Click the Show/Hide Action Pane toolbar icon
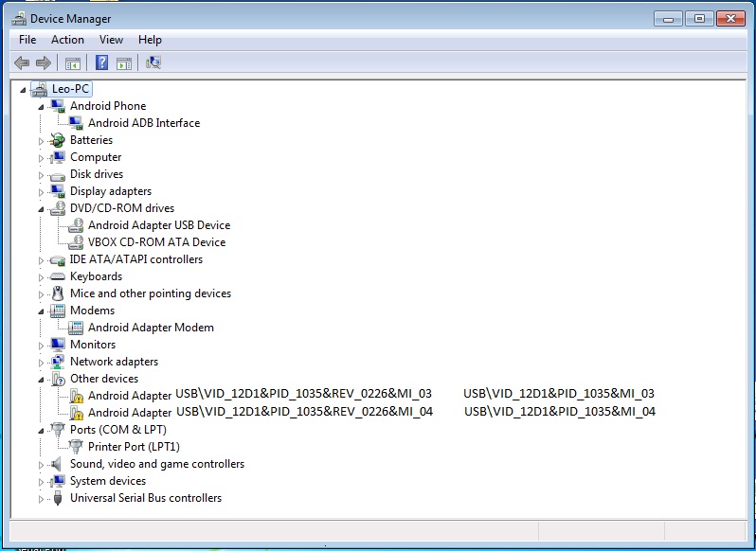This screenshot has height=551, width=756. (124, 62)
